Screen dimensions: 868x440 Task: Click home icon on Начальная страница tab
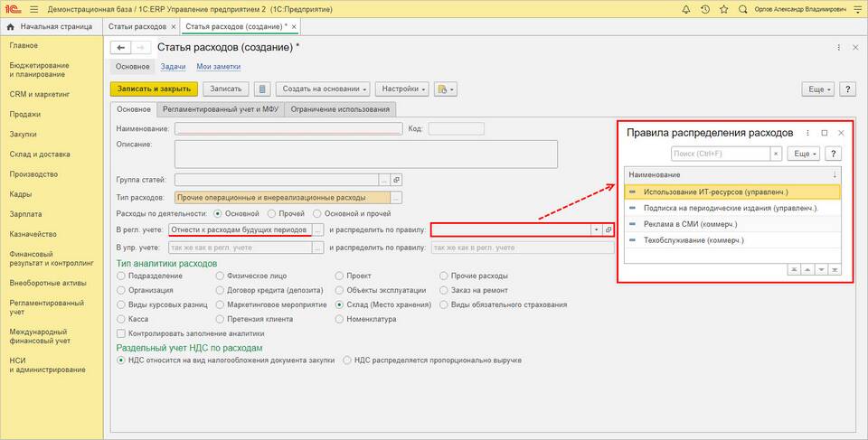point(10,26)
